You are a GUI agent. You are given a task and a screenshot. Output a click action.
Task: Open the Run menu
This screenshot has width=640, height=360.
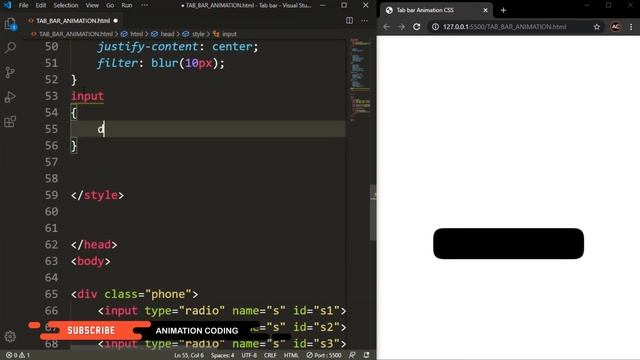pyautogui.click(x=127, y=5)
